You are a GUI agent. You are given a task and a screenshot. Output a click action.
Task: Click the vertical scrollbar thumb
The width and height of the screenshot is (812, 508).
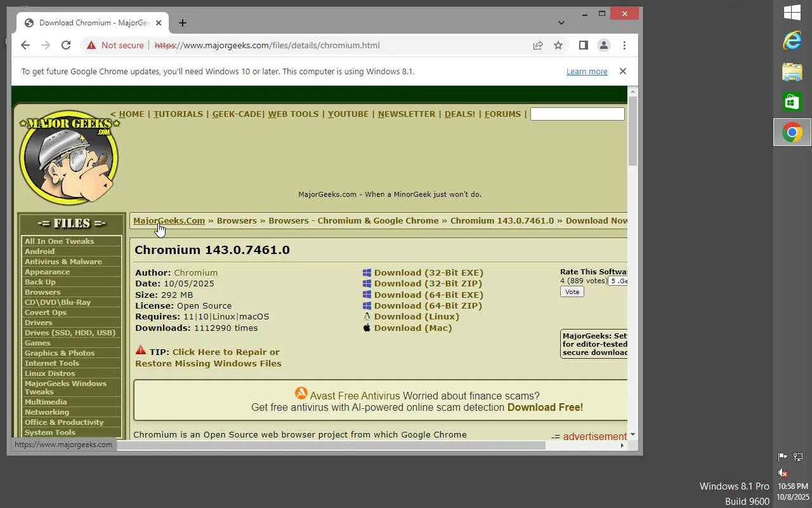pos(632,132)
